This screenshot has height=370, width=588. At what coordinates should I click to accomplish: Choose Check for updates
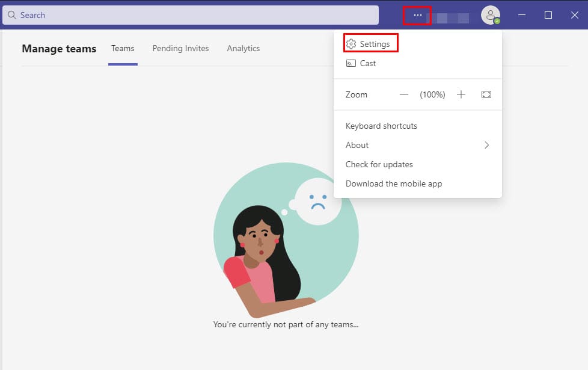tap(379, 164)
